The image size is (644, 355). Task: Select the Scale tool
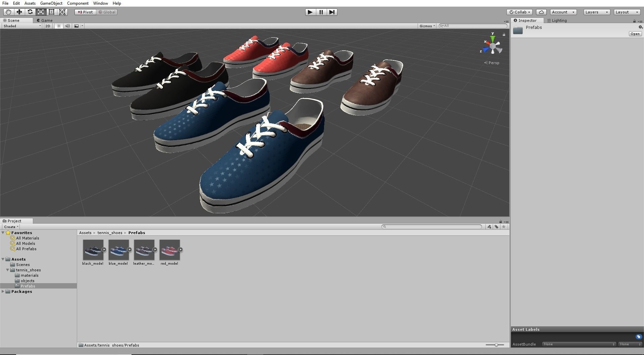pyautogui.click(x=41, y=12)
